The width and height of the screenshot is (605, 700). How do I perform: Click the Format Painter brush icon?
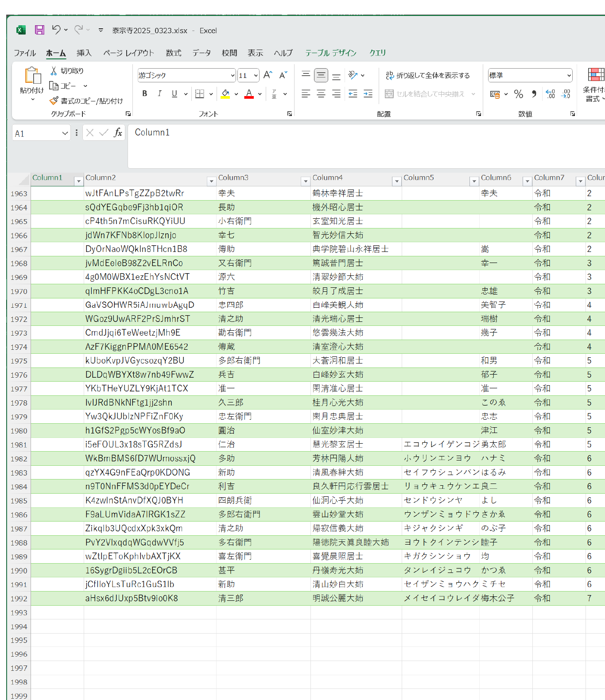click(x=54, y=101)
